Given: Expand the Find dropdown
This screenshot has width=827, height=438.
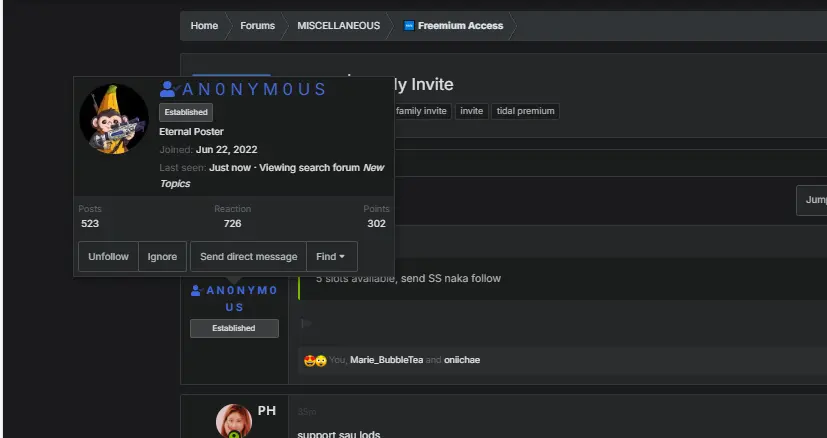Looking at the screenshot, I should pyautogui.click(x=332, y=257).
